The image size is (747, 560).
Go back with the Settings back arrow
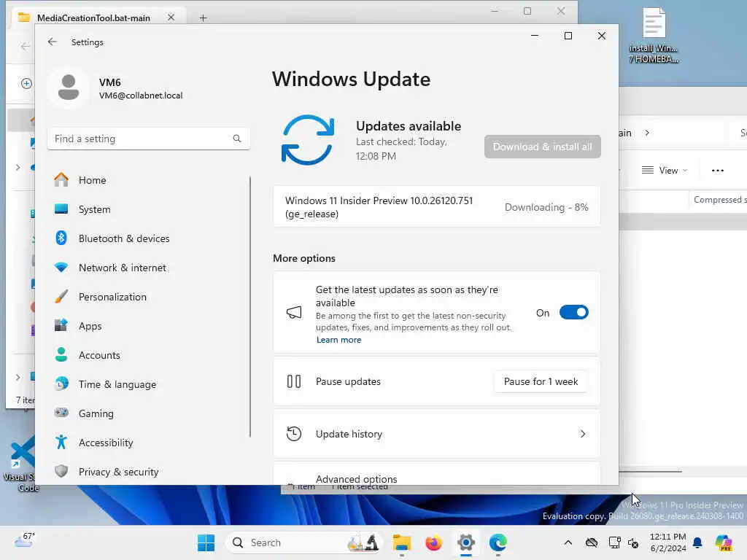coord(52,42)
